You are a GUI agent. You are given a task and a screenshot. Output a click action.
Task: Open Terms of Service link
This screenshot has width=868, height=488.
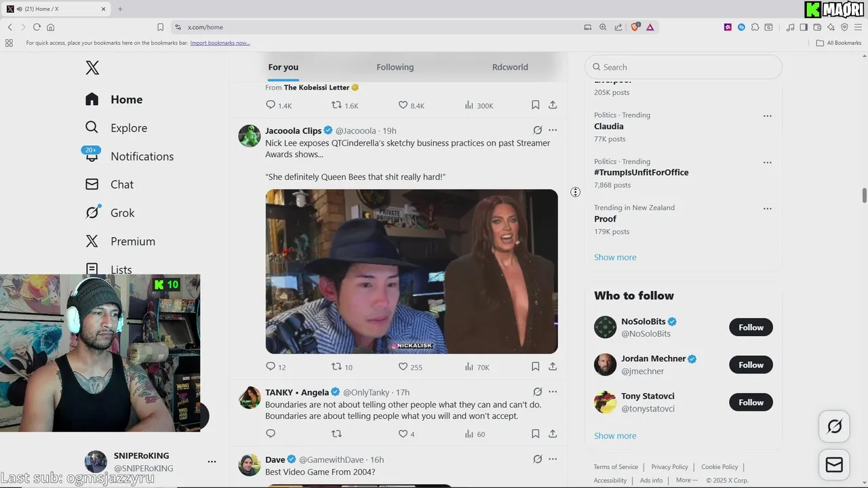(616, 467)
